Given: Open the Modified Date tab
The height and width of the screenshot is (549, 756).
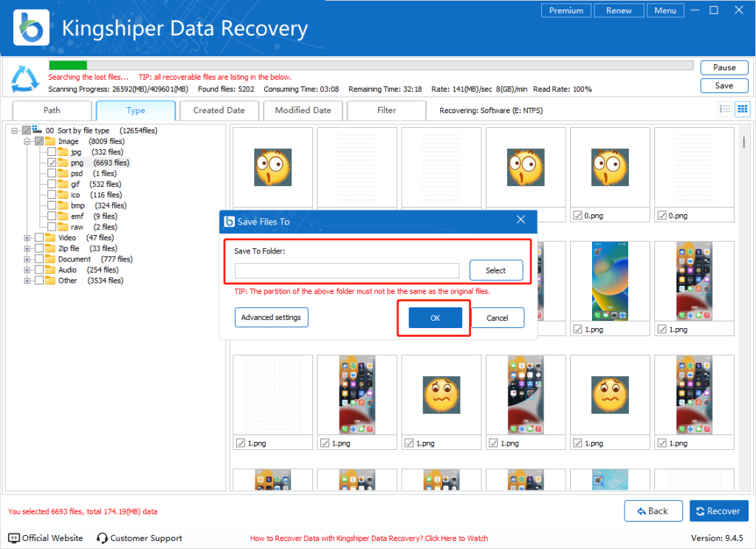Looking at the screenshot, I should point(303,111).
